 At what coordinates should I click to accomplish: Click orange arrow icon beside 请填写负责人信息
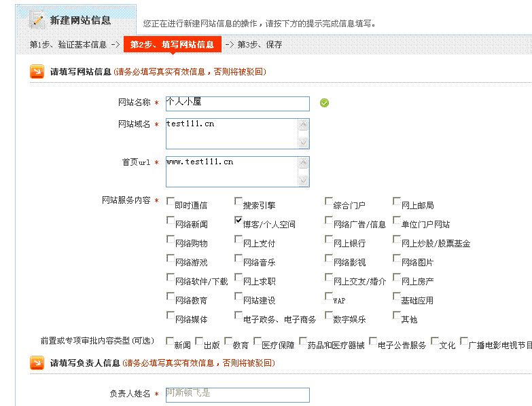37,363
